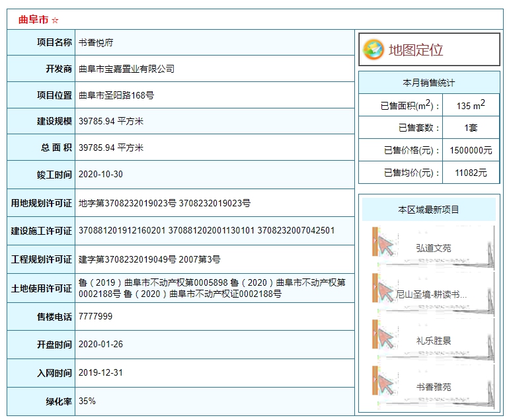Click the 已售均价(元) label
Viewport: 507px width, 420px height.
tap(412, 173)
